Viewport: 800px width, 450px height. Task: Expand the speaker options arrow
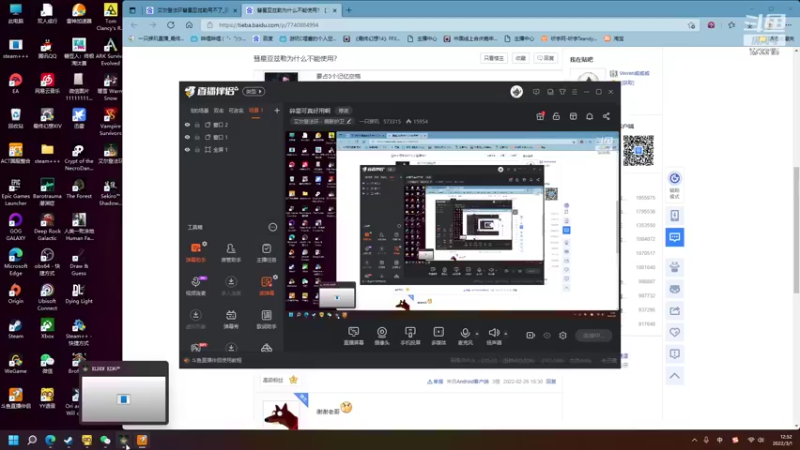tap(506, 334)
